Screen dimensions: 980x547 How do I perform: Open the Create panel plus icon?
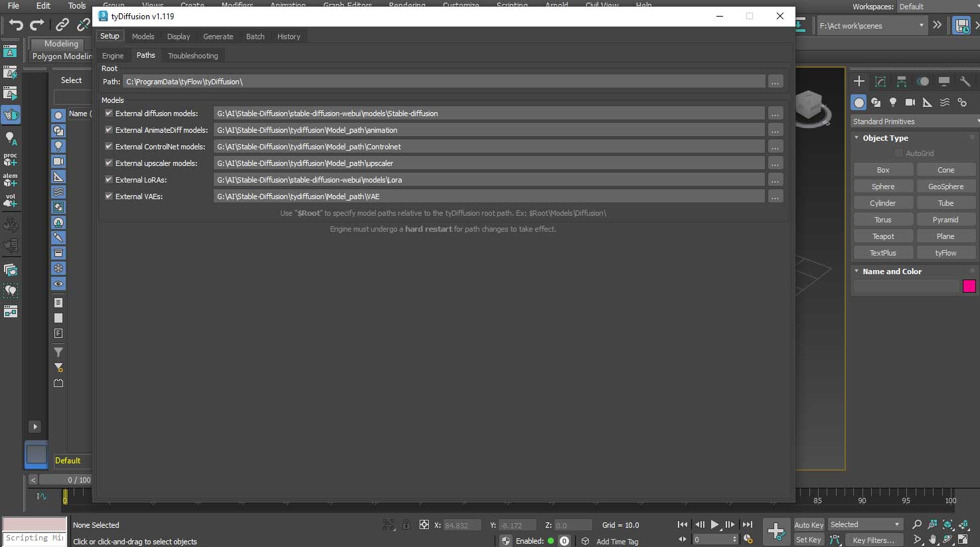pyautogui.click(x=858, y=81)
